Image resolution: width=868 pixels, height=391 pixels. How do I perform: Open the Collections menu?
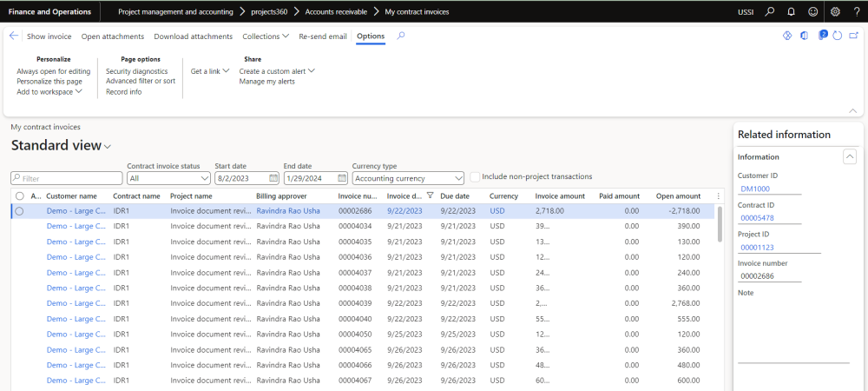[266, 36]
